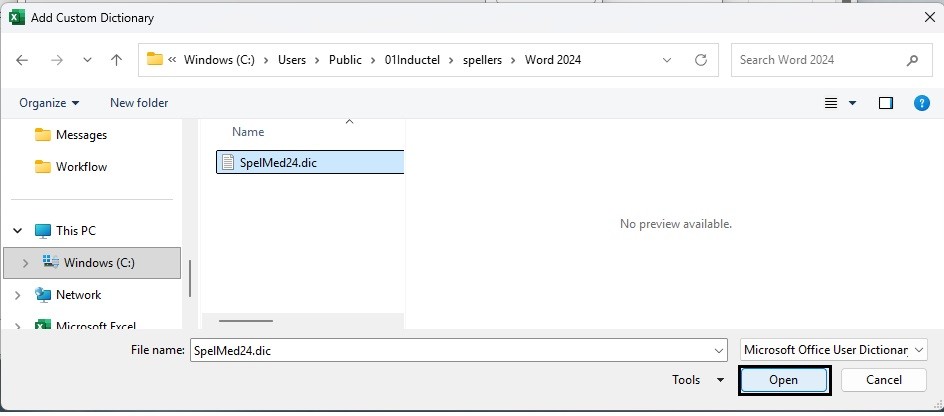Select the Workflow folder in sidebar

click(81, 167)
